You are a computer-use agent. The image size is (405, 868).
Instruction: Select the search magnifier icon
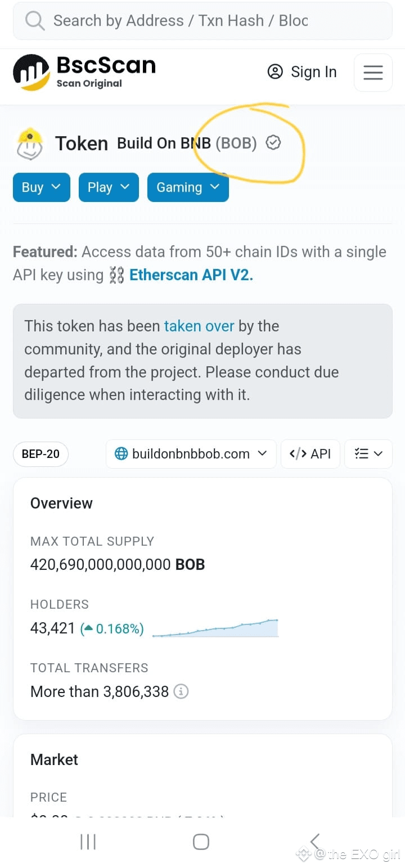point(34,20)
